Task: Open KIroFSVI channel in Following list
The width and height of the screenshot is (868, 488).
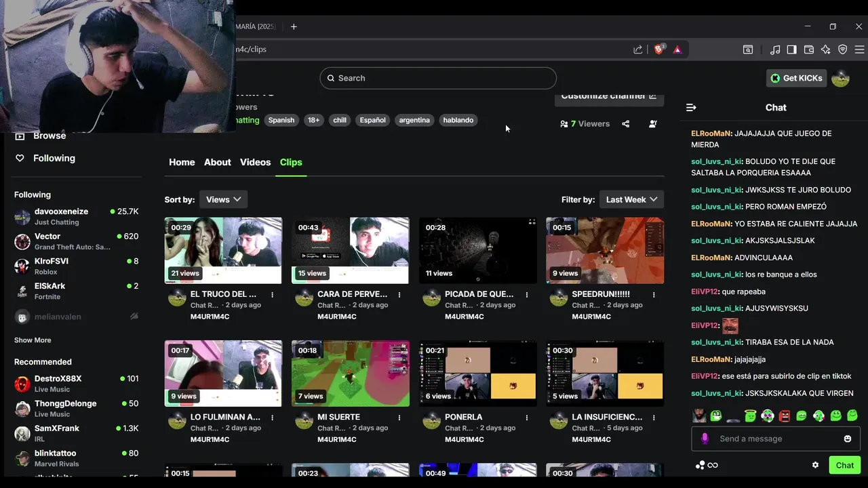Action: [x=76, y=266]
